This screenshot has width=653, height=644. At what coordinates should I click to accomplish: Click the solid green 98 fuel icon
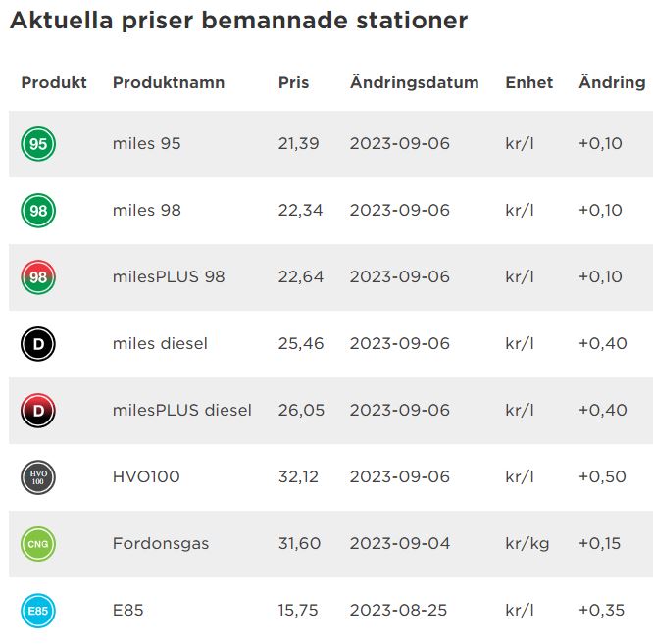coord(38,211)
